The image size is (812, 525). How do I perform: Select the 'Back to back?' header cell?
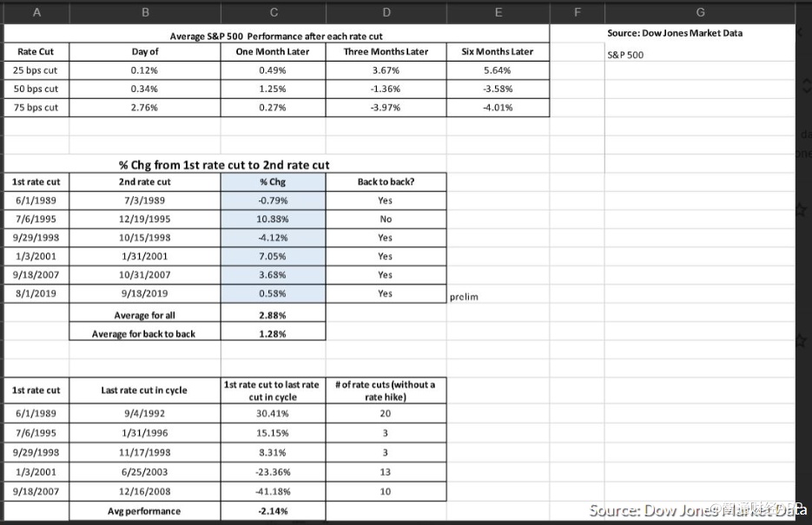click(386, 182)
